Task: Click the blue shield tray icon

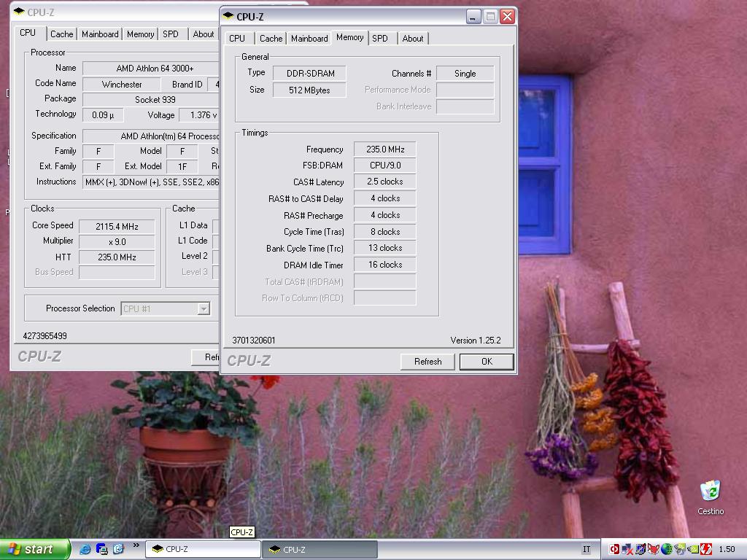Action: [x=640, y=549]
